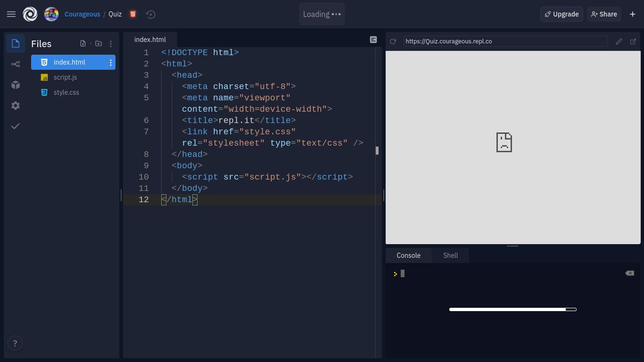Click the broken page sad icon

click(504, 142)
